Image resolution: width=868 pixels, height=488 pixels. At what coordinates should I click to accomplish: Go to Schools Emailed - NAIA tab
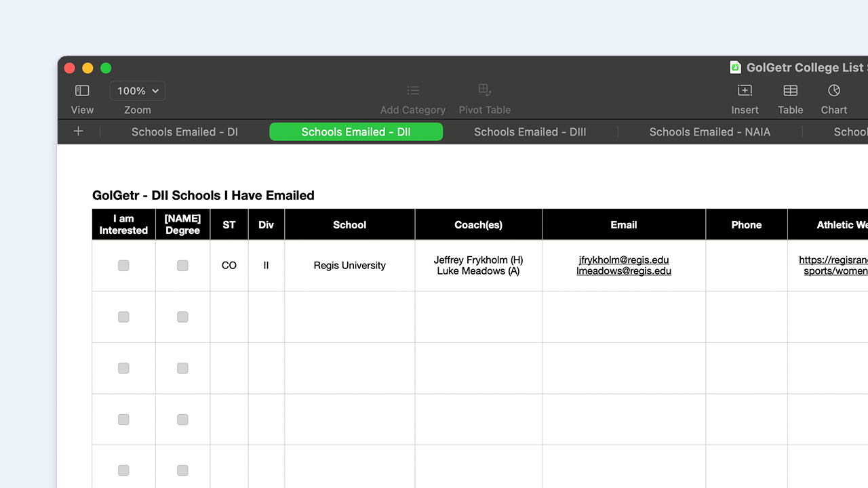tap(710, 132)
